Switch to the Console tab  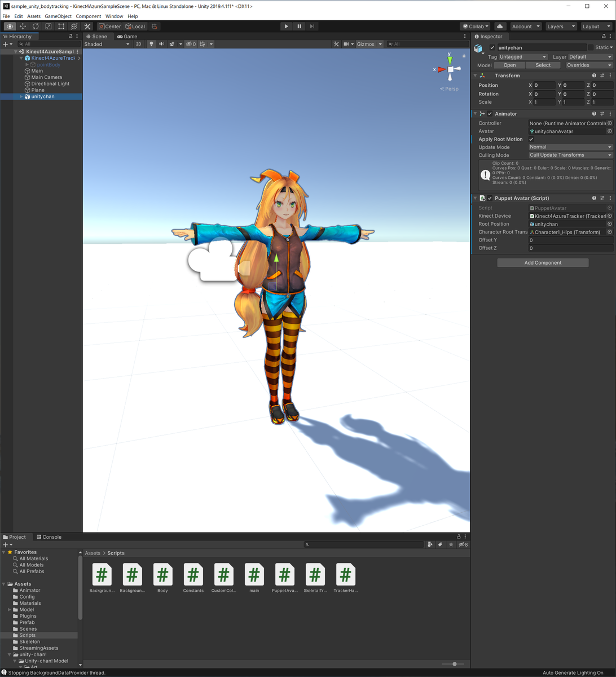pos(49,537)
